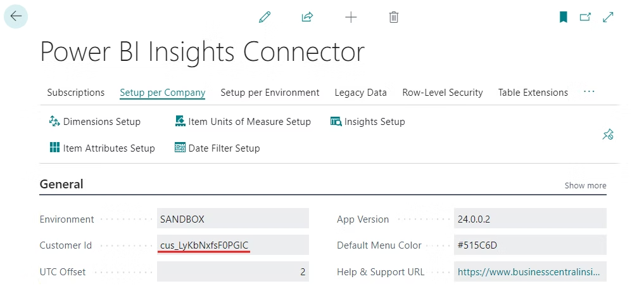Click the Customer Id field

pos(233,245)
